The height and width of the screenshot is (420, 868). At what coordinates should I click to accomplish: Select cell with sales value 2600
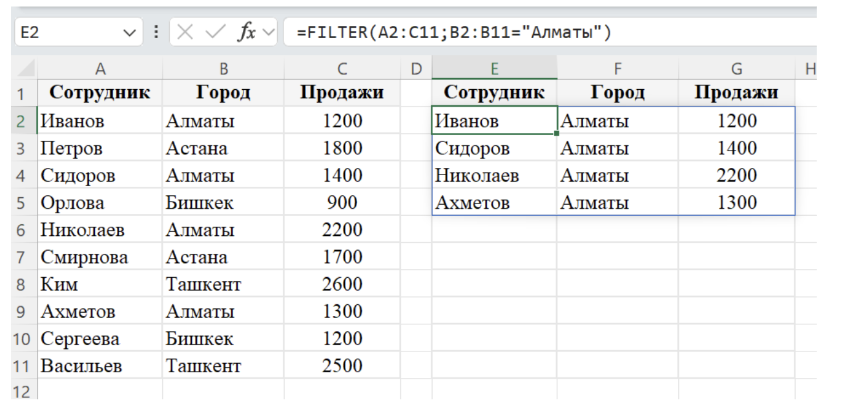click(x=342, y=284)
